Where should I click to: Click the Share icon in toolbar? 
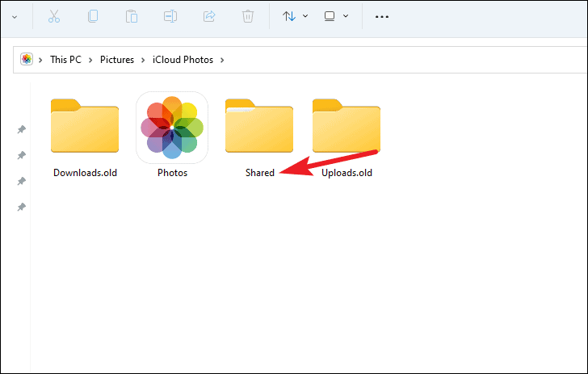(x=209, y=16)
